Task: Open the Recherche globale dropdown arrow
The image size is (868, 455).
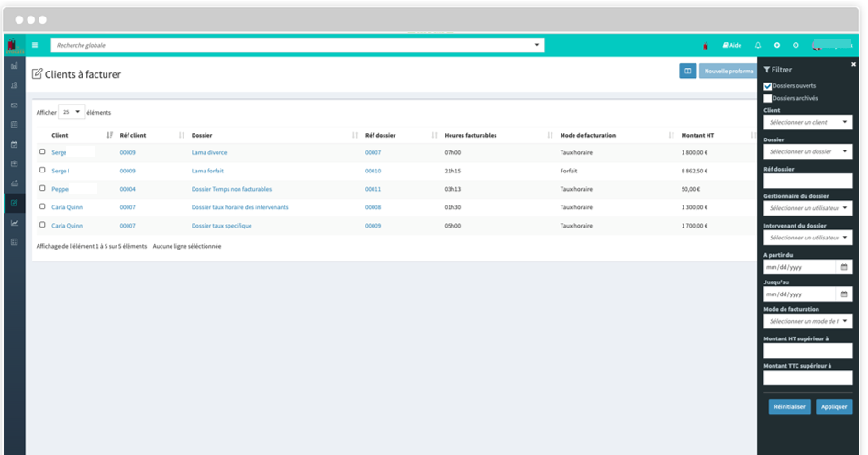Action: coord(537,45)
